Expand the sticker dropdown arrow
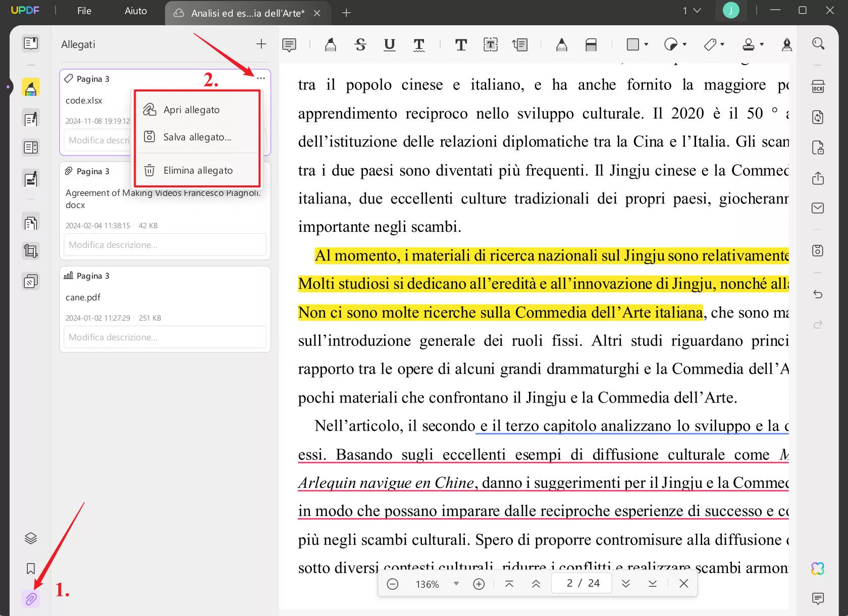848x616 pixels. pyautogui.click(x=684, y=44)
